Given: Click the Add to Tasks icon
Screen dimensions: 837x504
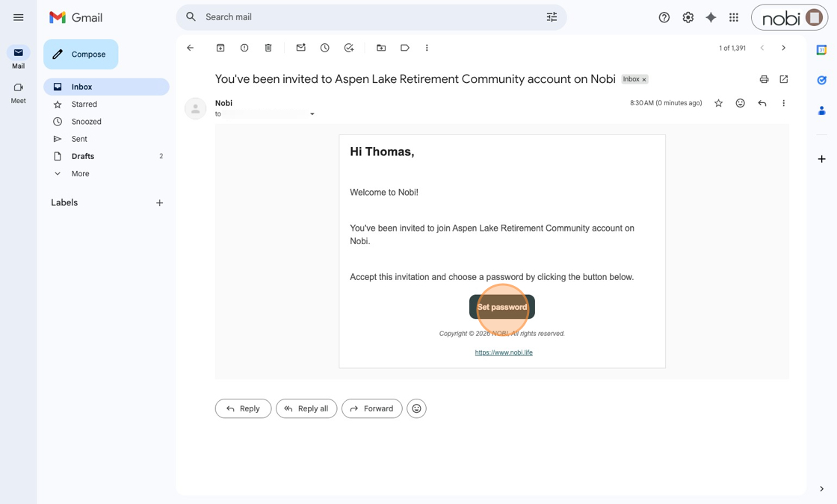Looking at the screenshot, I should tap(349, 48).
